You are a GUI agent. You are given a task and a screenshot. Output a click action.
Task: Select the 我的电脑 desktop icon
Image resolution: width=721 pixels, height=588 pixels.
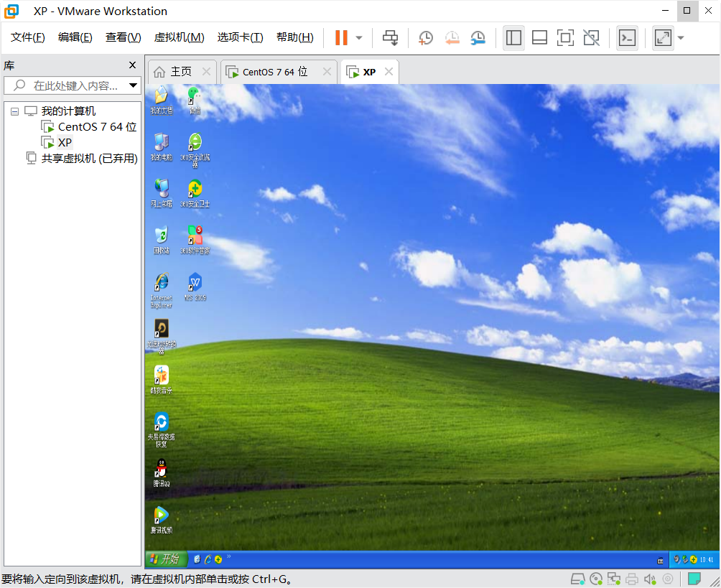point(162,146)
